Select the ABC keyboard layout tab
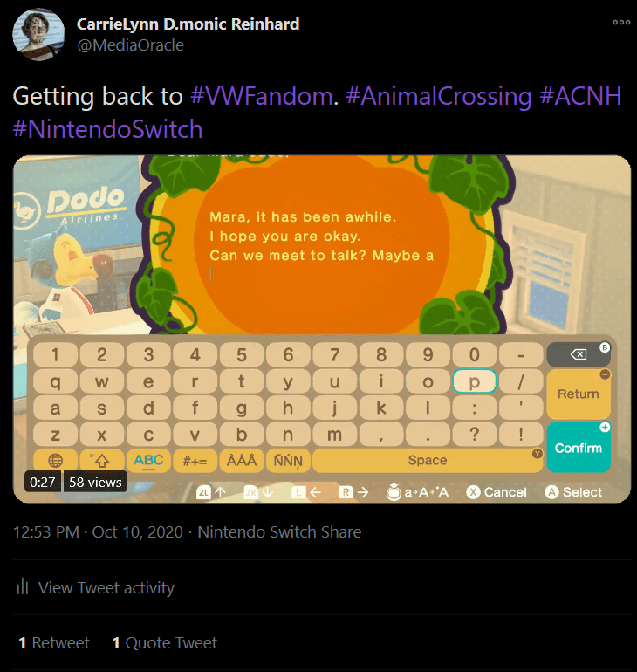637x672 pixels. click(148, 460)
